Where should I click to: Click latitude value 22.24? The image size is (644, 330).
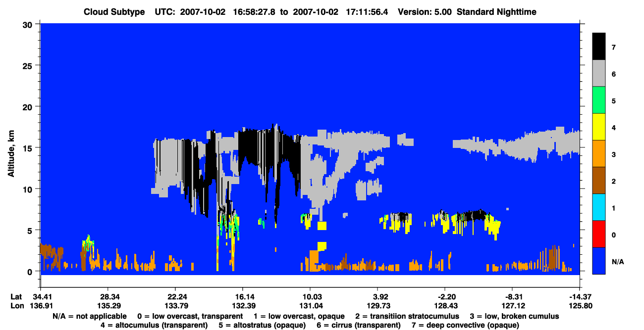175,297
